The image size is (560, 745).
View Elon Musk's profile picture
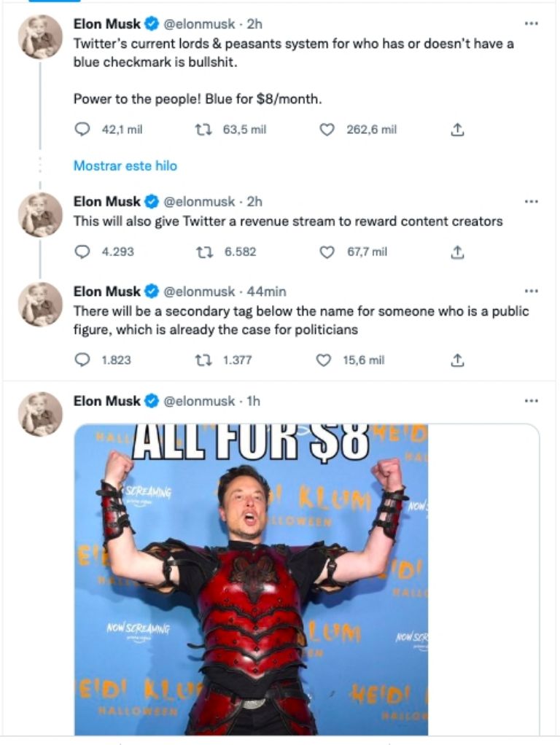click(38, 34)
